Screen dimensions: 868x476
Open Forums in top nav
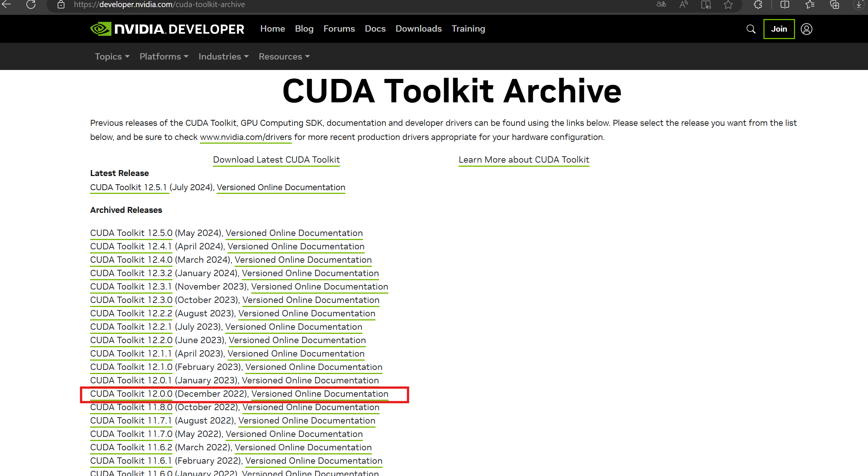pos(339,29)
